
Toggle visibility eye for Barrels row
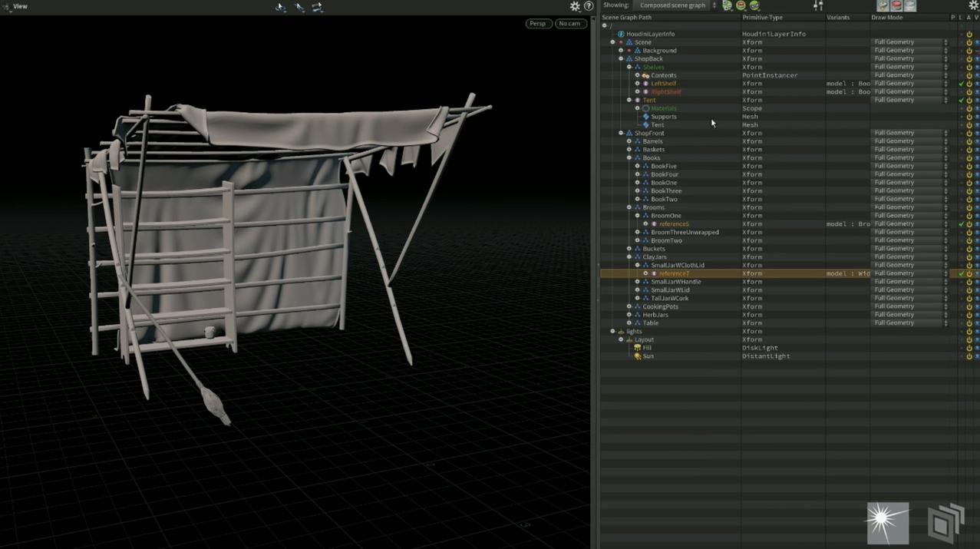pos(977,141)
